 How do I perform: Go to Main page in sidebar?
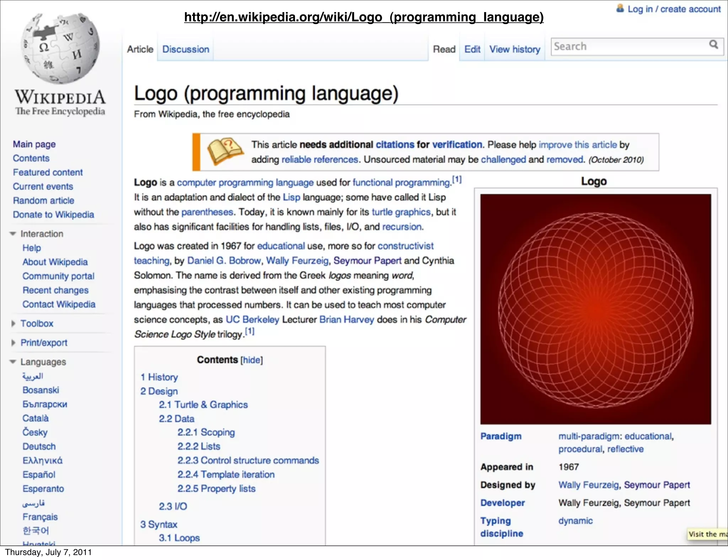(x=34, y=144)
